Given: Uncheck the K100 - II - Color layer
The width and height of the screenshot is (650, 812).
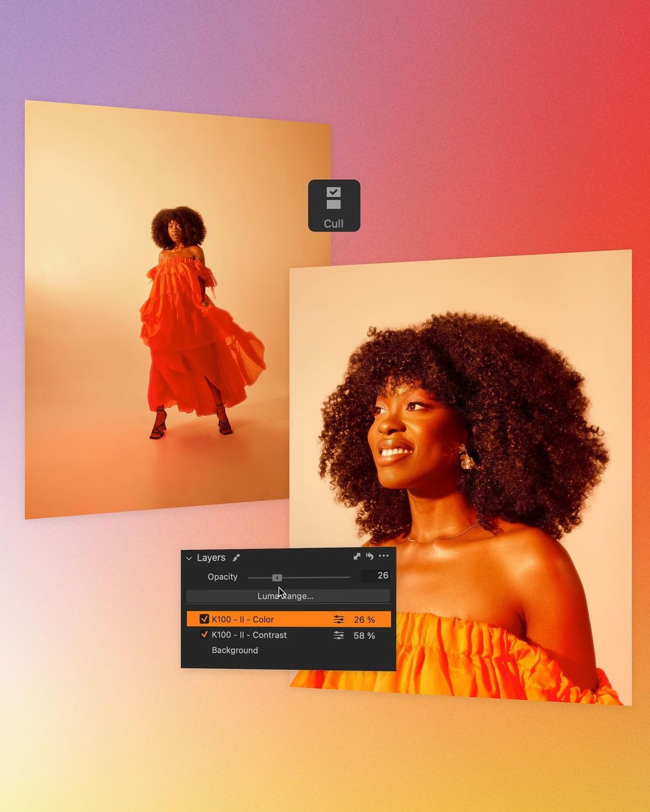Looking at the screenshot, I should click(x=204, y=619).
